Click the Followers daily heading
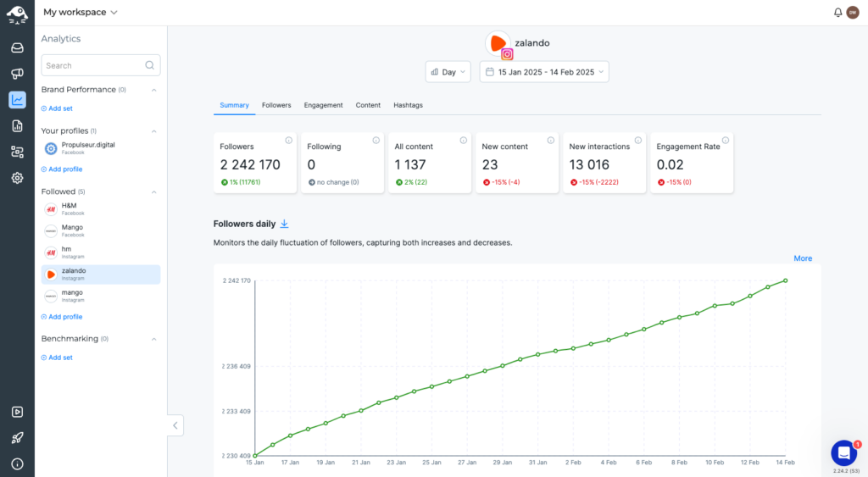Screen dimensions: 868x477 (244, 224)
